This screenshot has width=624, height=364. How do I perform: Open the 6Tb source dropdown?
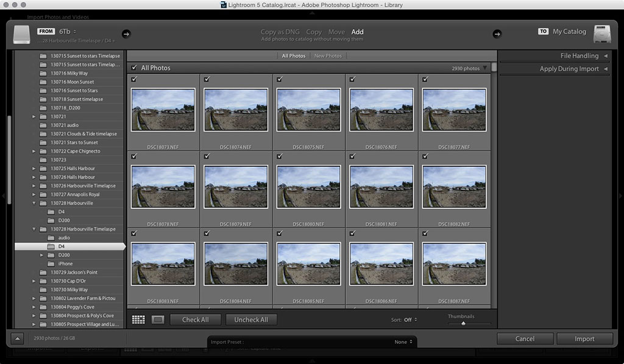pyautogui.click(x=68, y=32)
